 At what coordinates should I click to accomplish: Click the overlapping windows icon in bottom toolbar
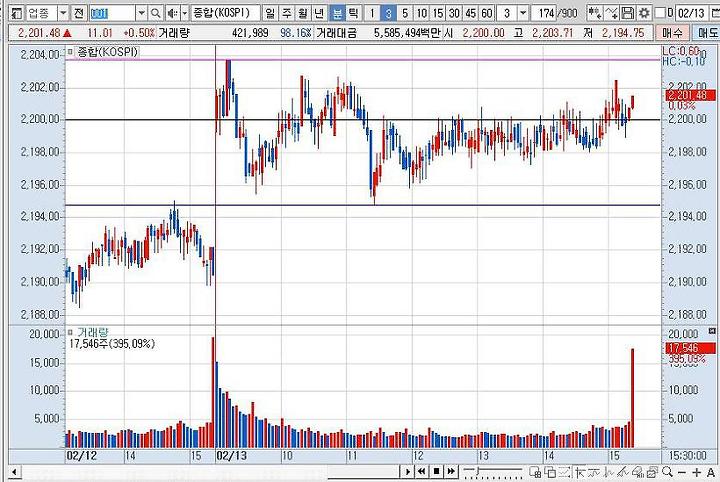(x=550, y=471)
